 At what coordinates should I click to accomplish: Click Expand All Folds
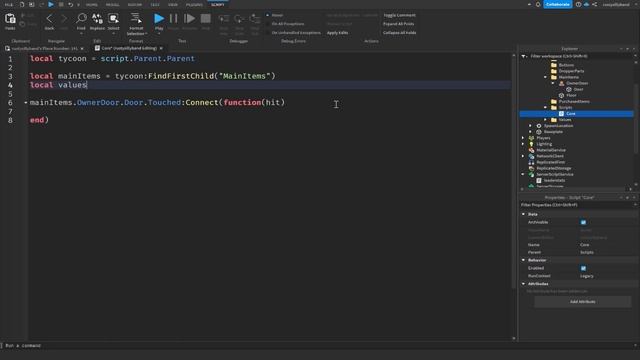coord(399,24)
